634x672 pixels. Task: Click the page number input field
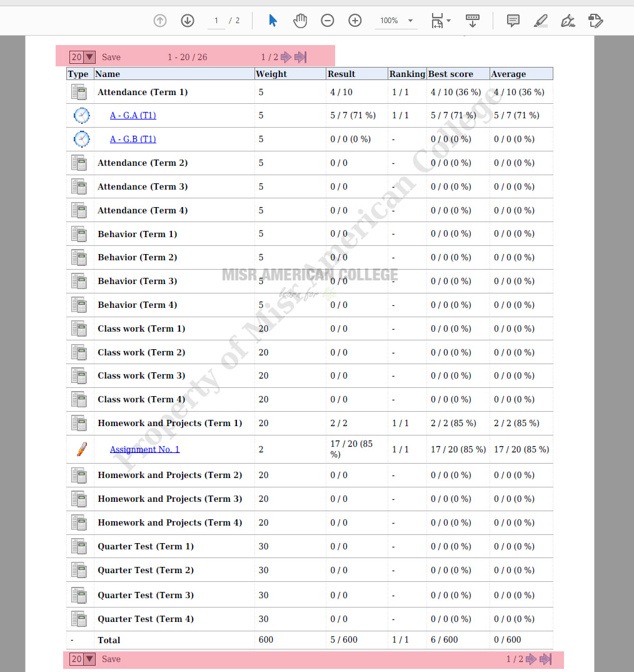(216, 20)
